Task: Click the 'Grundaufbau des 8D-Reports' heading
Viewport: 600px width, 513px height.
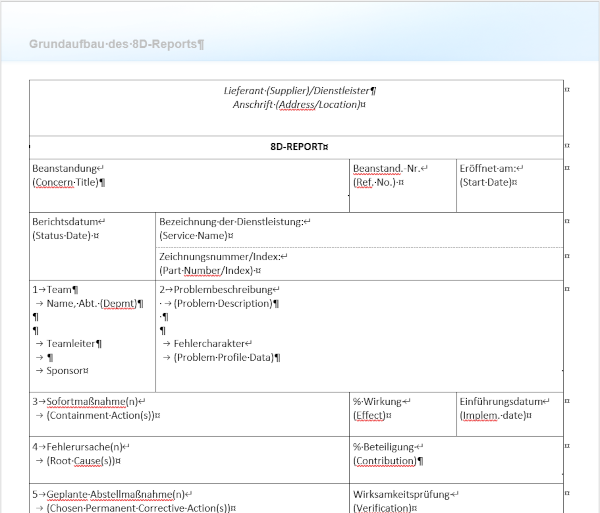Action: 116,45
